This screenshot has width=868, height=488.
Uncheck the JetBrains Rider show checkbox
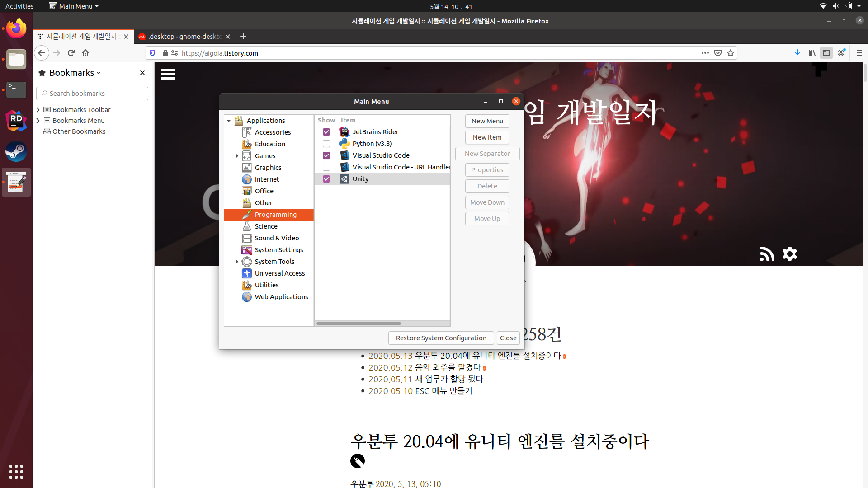point(326,132)
